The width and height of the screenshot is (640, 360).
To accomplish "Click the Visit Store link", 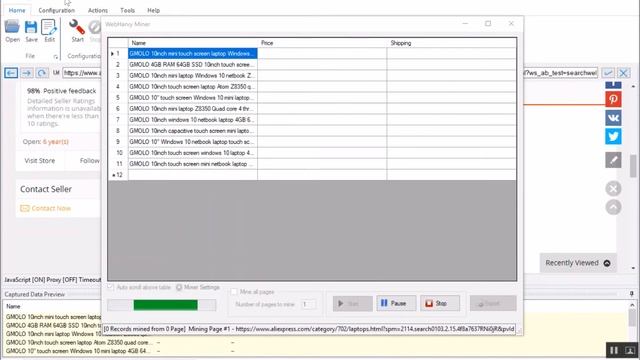I will (x=40, y=160).
